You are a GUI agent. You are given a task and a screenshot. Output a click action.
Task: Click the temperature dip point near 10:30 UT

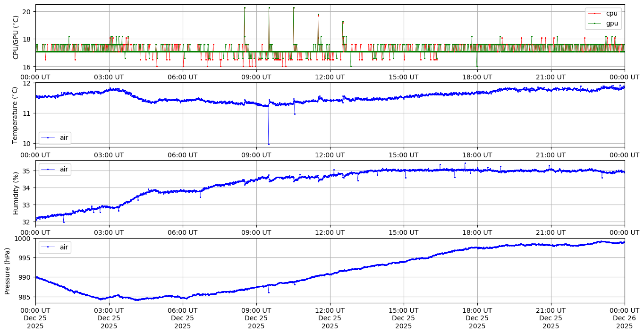295,114
